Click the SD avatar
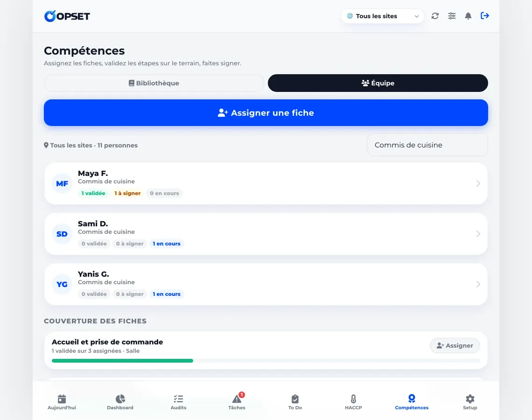Image resolution: width=532 pixels, height=420 pixels. [62, 234]
